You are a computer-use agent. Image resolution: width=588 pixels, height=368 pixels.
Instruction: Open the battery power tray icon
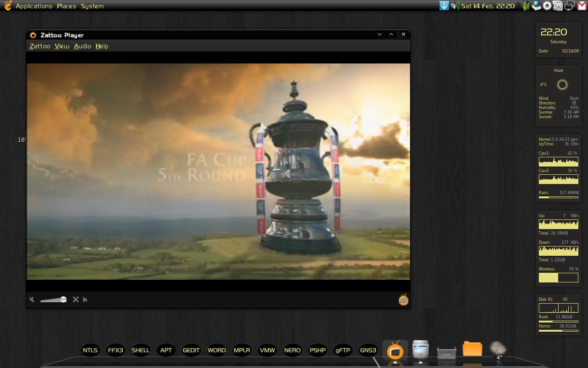point(526,6)
